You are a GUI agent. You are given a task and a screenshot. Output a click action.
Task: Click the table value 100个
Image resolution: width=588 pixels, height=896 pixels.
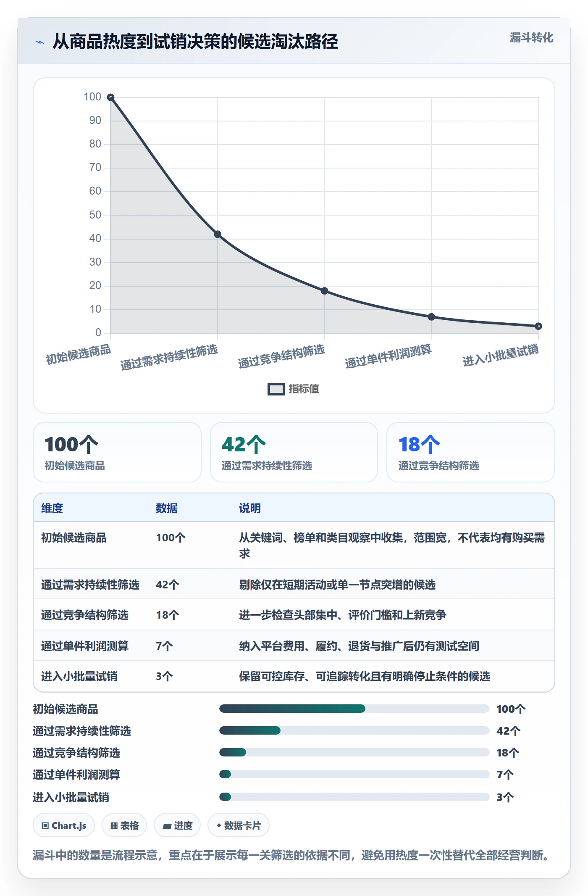[171, 538]
